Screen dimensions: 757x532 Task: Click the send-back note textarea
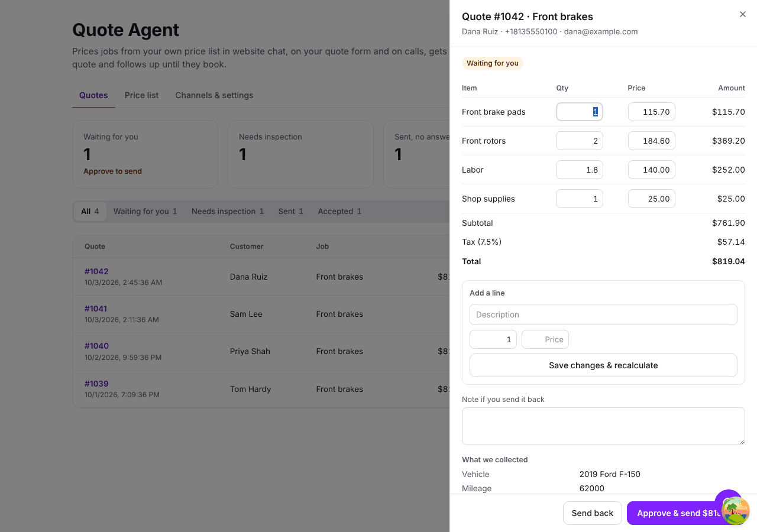coord(603,426)
